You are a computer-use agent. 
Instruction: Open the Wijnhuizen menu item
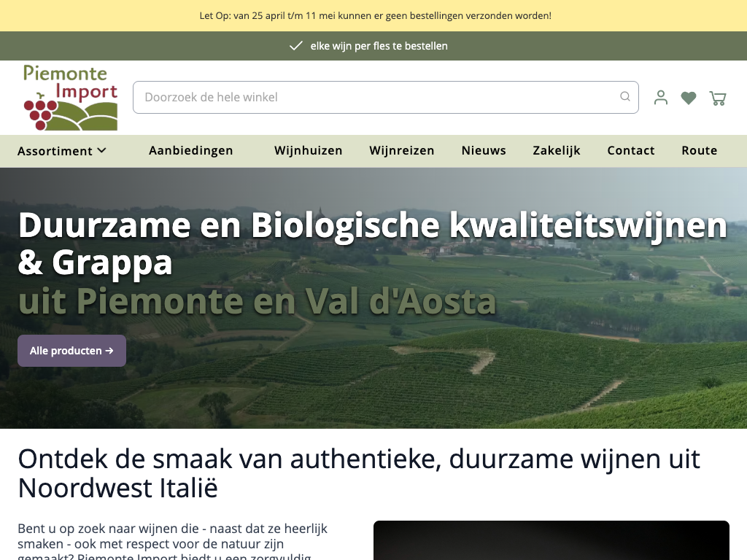[309, 151]
